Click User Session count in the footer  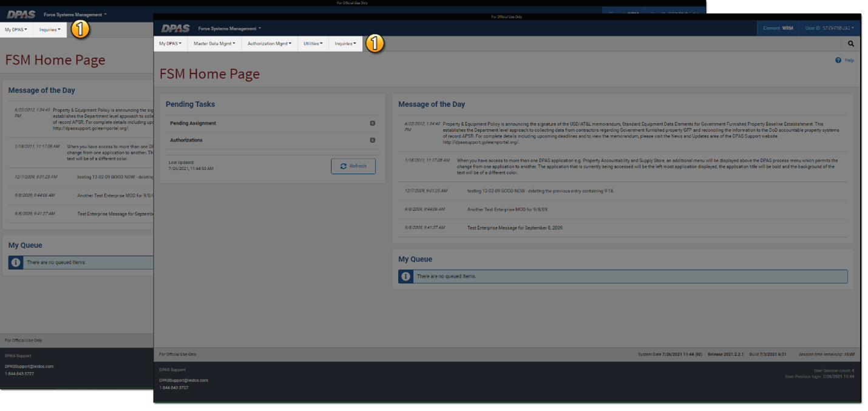tap(833, 370)
